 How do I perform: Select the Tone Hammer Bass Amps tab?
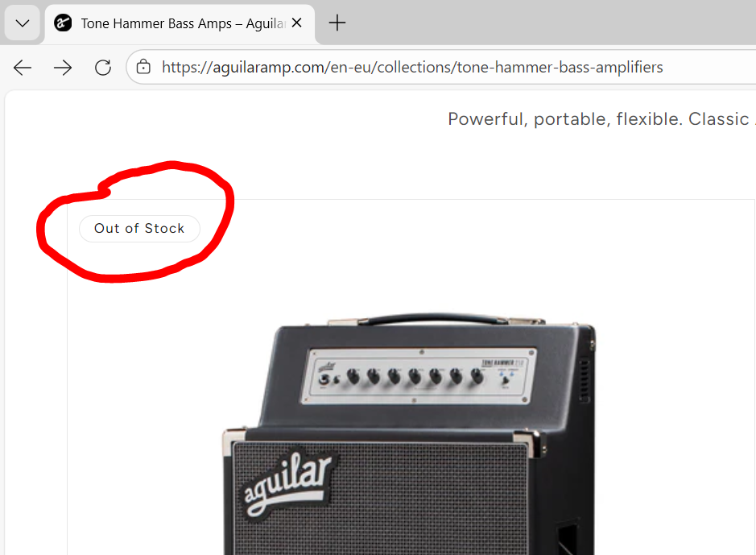coord(180,24)
